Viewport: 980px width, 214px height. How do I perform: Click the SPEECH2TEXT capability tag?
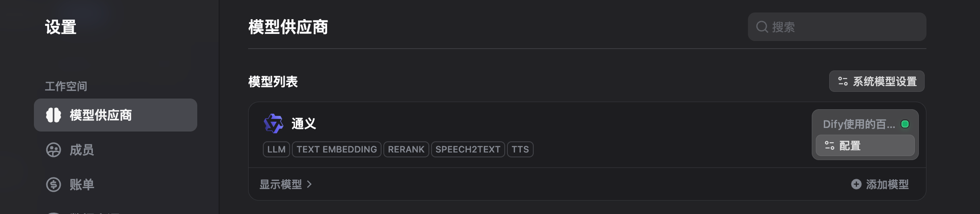(x=468, y=149)
